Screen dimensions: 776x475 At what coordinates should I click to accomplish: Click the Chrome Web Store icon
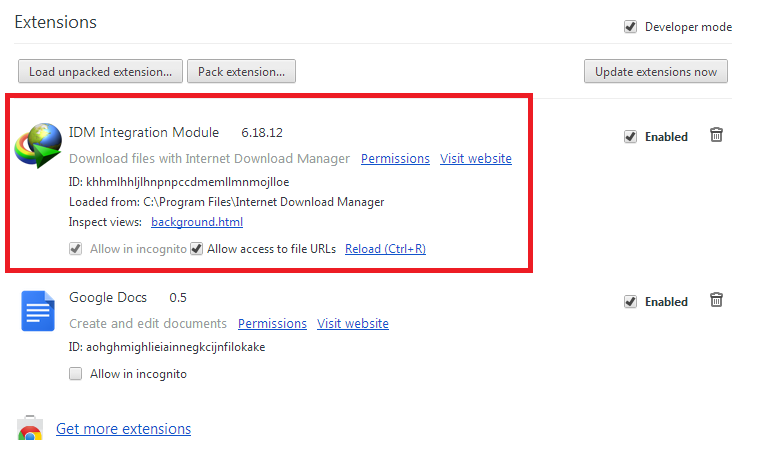tap(30, 428)
